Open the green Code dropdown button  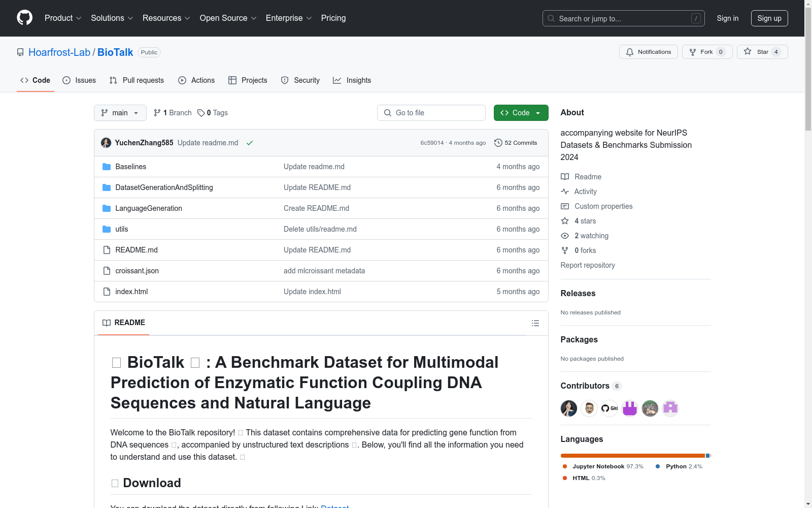click(x=521, y=113)
